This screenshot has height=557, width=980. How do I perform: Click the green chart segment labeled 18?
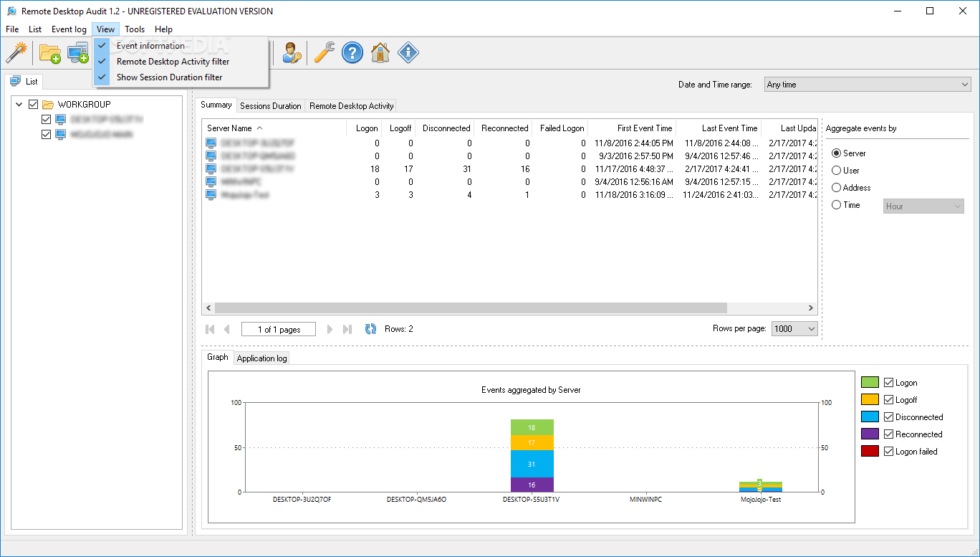[532, 427]
